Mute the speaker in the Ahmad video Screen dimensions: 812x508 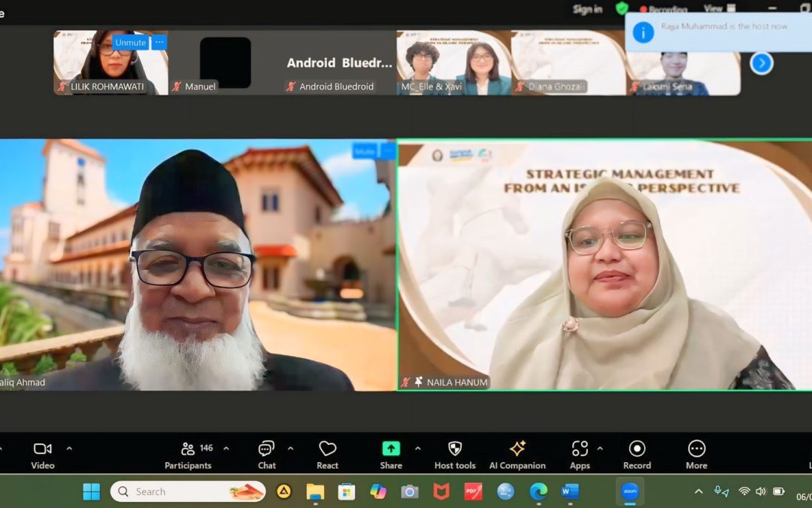pyautogui.click(x=365, y=151)
